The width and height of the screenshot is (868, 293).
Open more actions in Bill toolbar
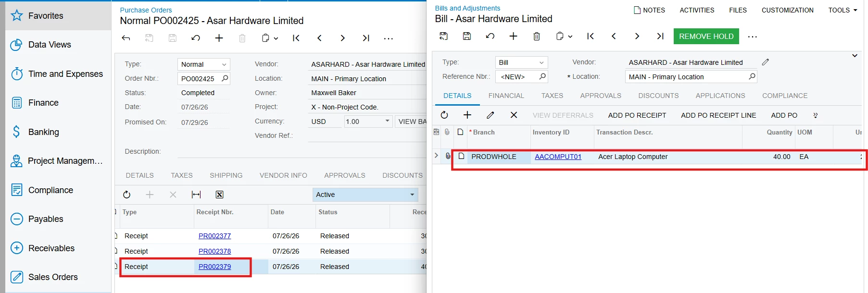pyautogui.click(x=753, y=37)
